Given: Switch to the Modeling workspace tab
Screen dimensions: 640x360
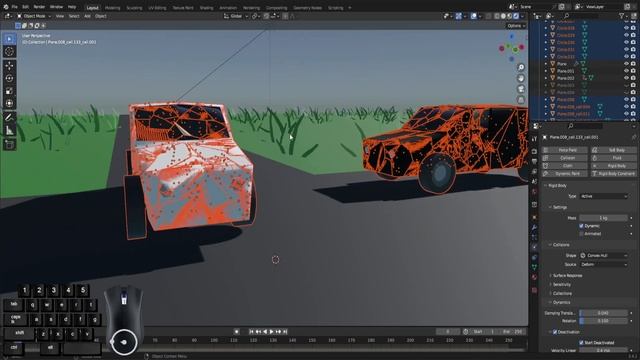Looking at the screenshot, I should [112, 8].
